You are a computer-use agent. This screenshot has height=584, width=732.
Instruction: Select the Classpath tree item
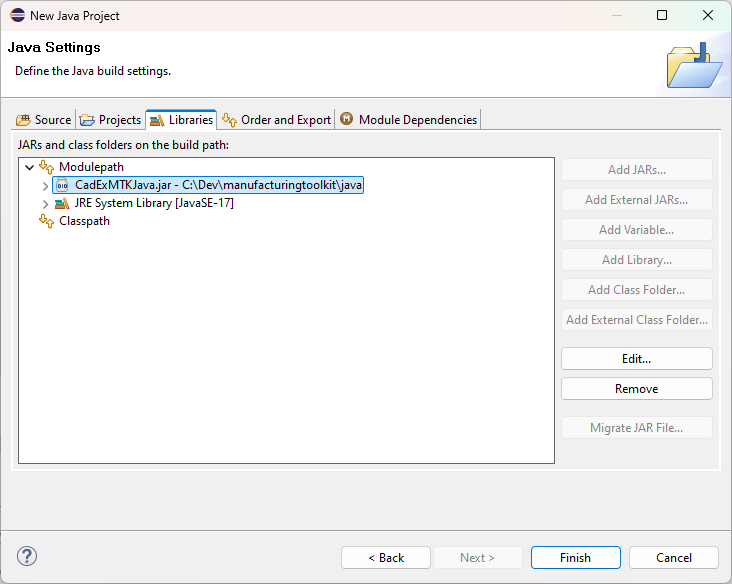(x=84, y=221)
